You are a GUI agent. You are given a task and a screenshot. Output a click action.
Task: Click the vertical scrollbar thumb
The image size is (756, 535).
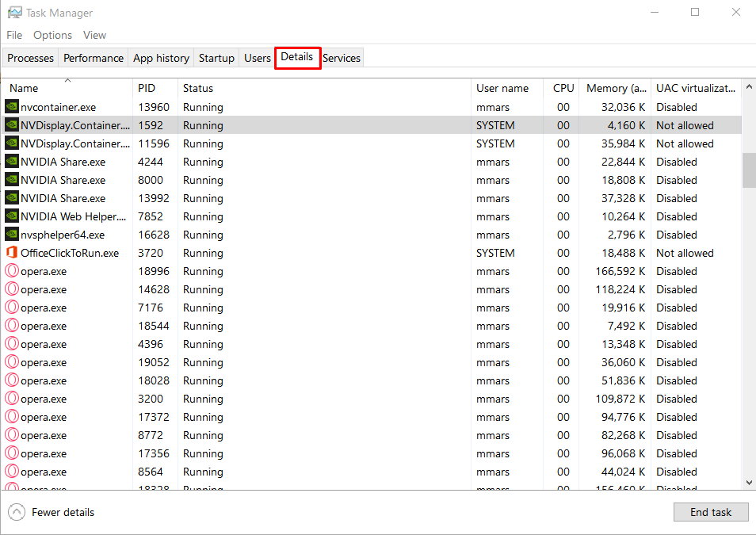click(749, 170)
